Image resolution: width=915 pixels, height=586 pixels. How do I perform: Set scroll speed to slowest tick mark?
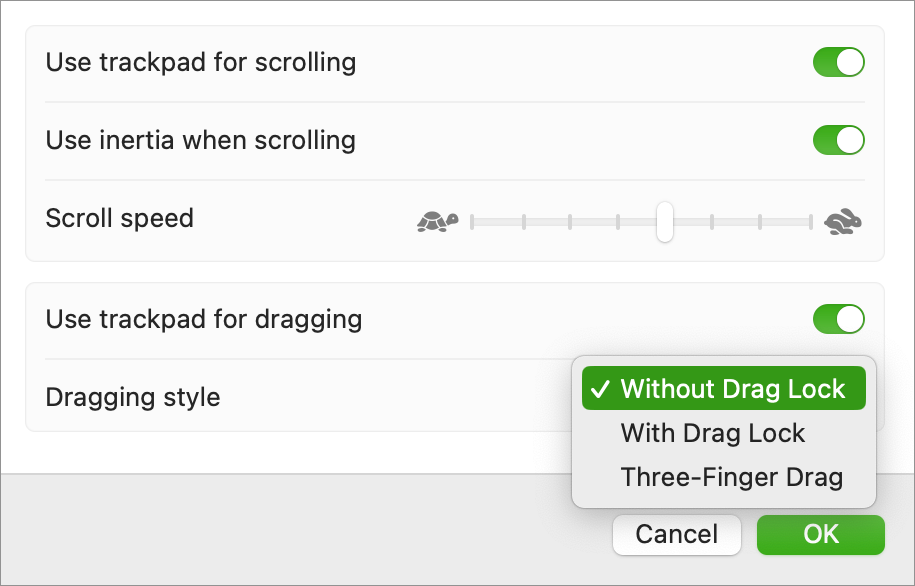472,222
